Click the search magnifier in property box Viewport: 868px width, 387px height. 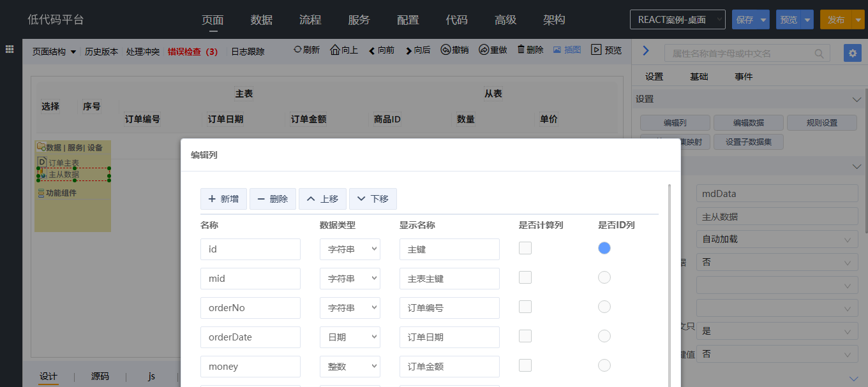819,54
